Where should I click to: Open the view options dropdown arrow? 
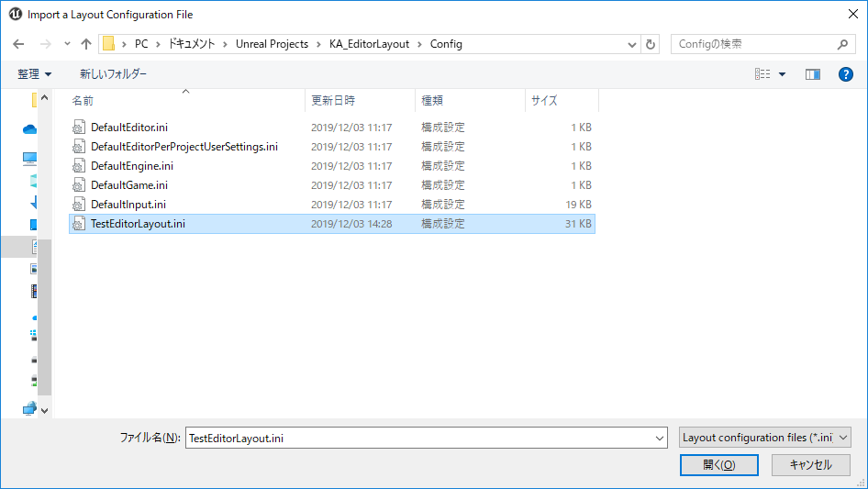(x=782, y=74)
